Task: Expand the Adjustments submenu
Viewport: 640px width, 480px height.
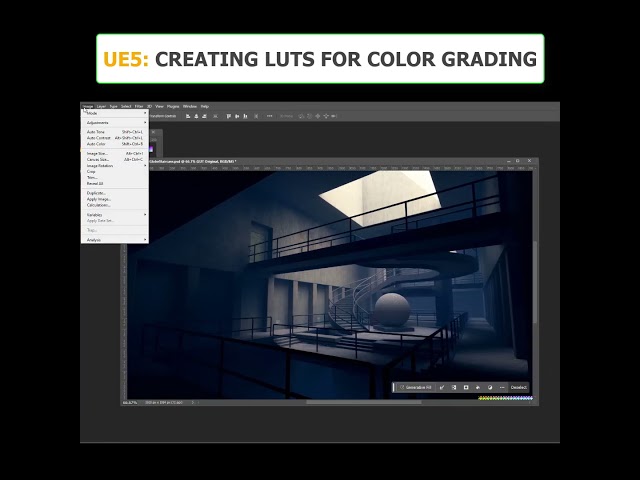Action: pyautogui.click(x=115, y=123)
